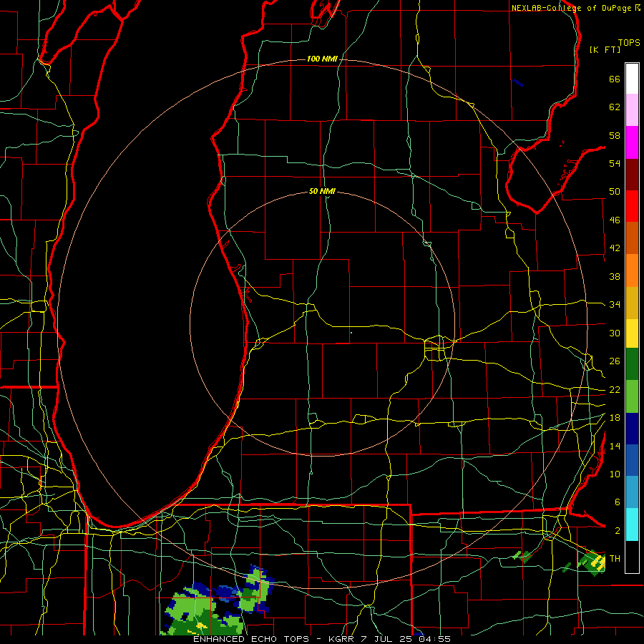644x644 pixels.
Task: Click the '14' legend value
Action: [615, 446]
